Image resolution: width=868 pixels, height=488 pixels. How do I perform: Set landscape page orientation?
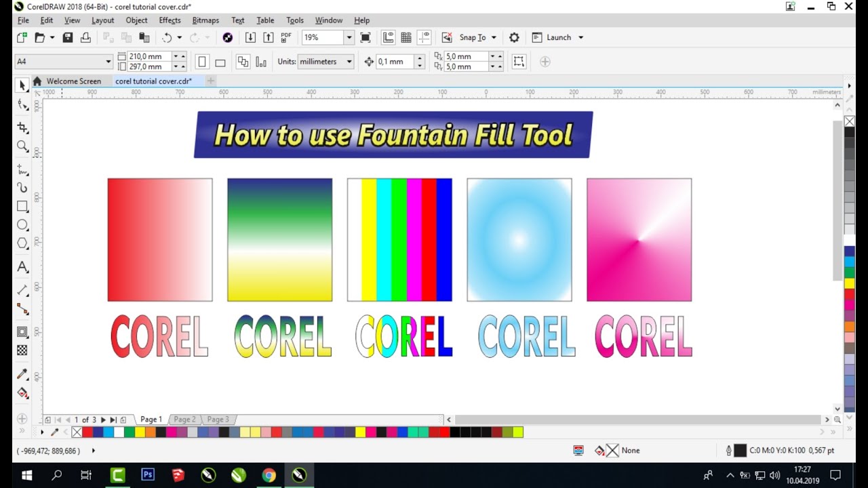[220, 62]
